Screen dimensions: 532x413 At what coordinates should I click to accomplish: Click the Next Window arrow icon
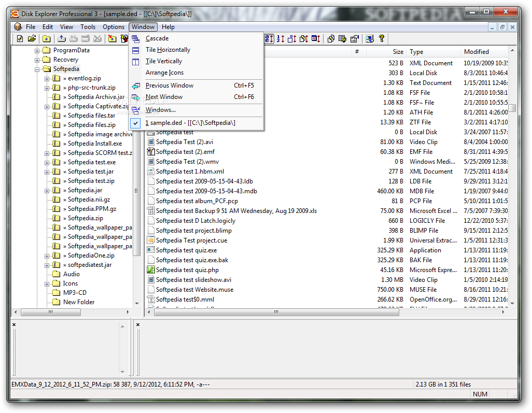136,97
